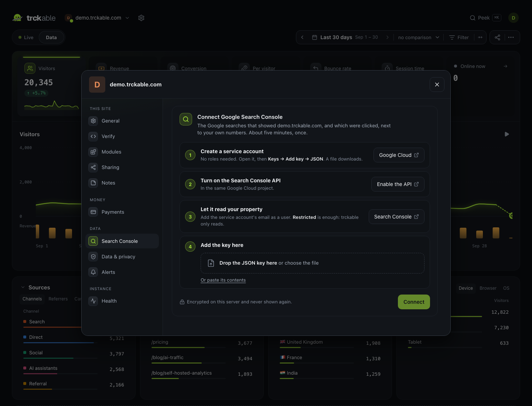Click the Tablet device row
Screen dimensions: 532x406
click(458, 343)
